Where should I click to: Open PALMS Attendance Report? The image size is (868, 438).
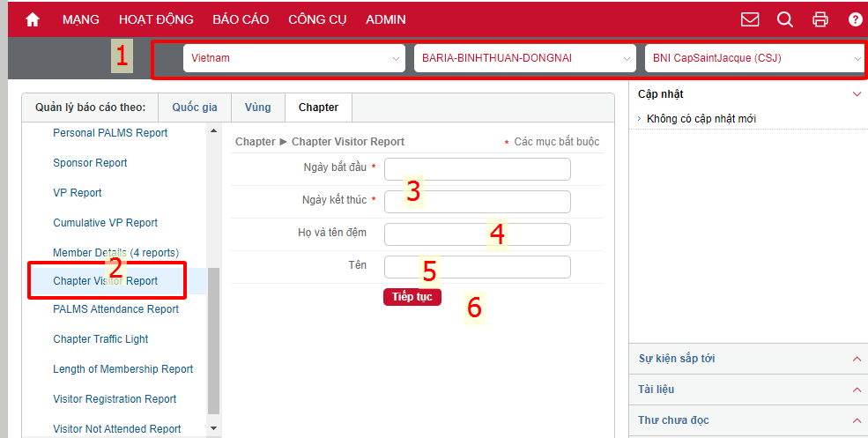[x=115, y=309]
